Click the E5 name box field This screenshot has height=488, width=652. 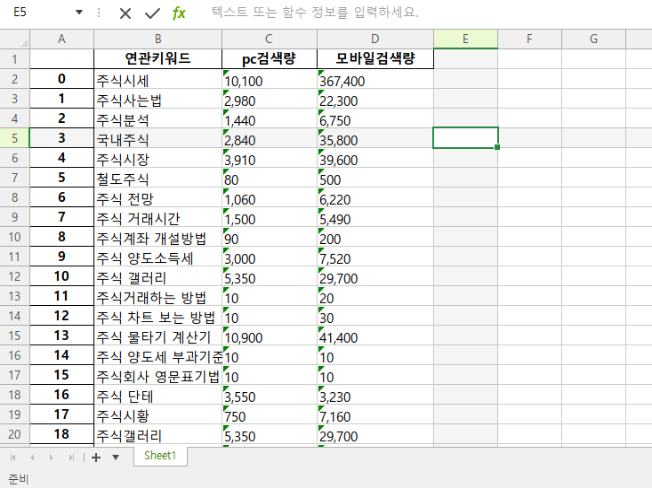[36, 13]
